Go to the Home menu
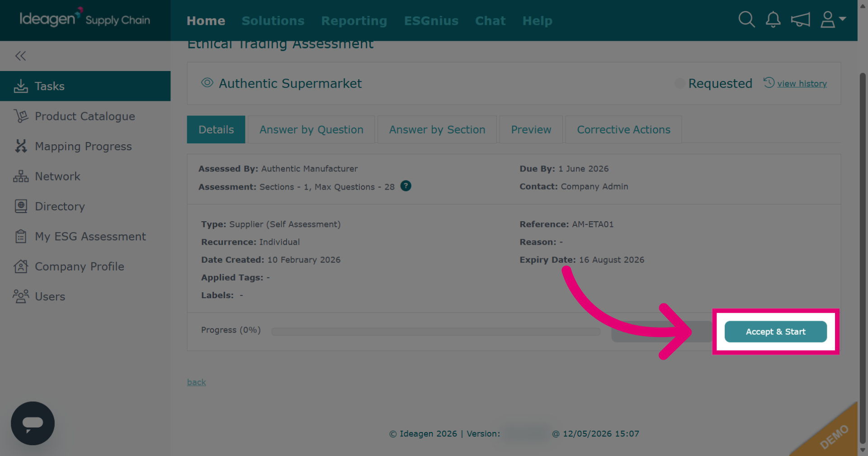Viewport: 868px width, 456px height. point(206,21)
